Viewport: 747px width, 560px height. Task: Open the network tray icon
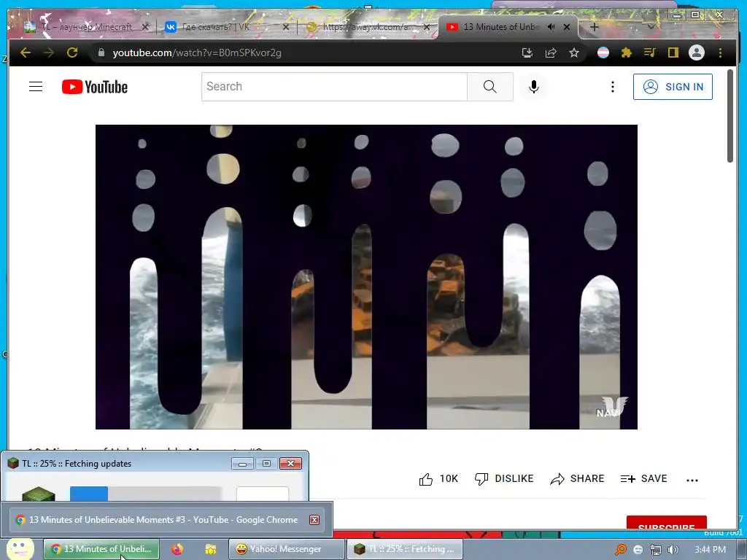(656, 550)
